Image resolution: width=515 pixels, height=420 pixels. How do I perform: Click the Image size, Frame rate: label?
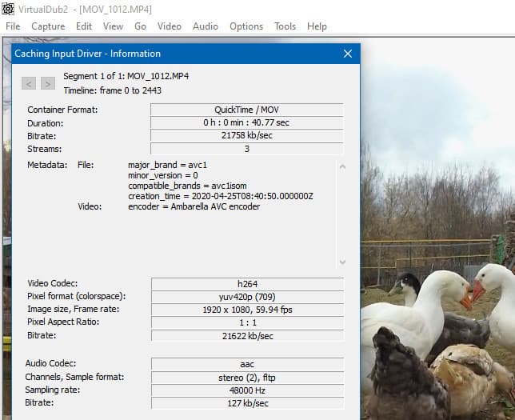tap(74, 309)
